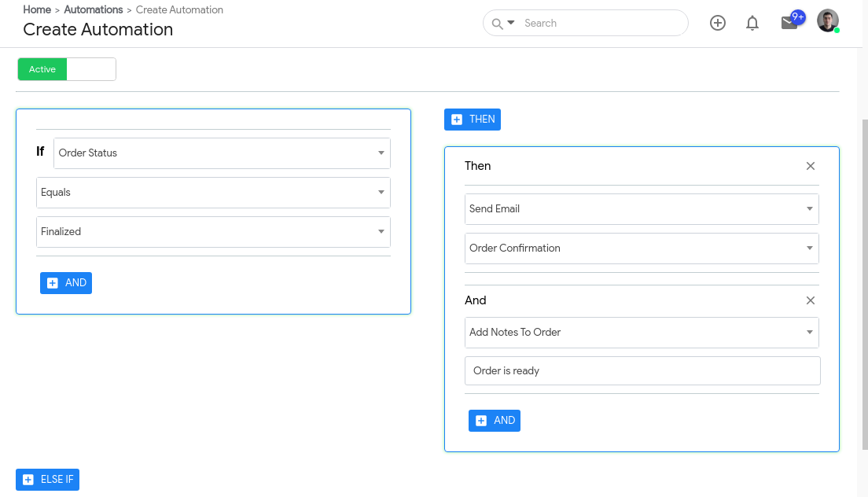The width and height of the screenshot is (868, 497).
Task: Add an ELSE IF branch
Action: coord(48,480)
